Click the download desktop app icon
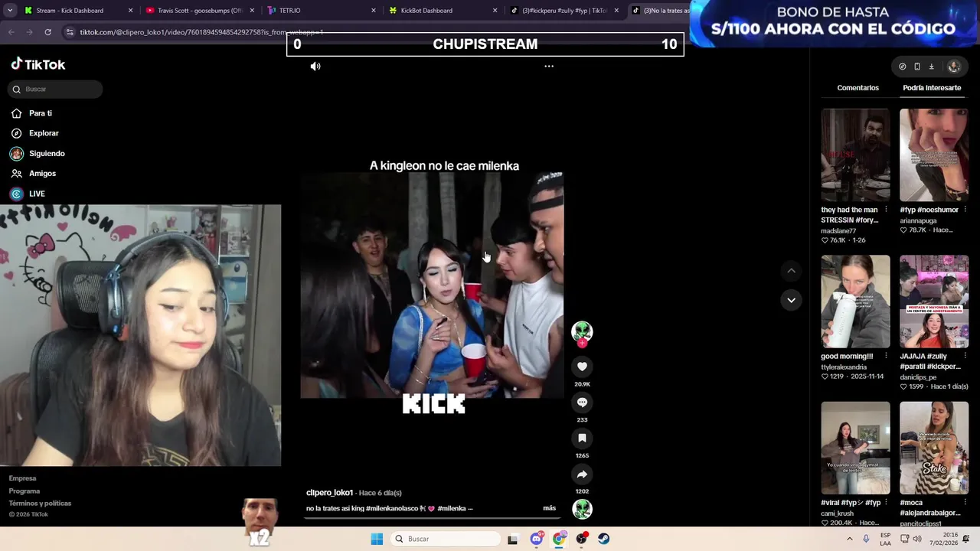Viewport: 980px width, 551px height. click(x=931, y=67)
